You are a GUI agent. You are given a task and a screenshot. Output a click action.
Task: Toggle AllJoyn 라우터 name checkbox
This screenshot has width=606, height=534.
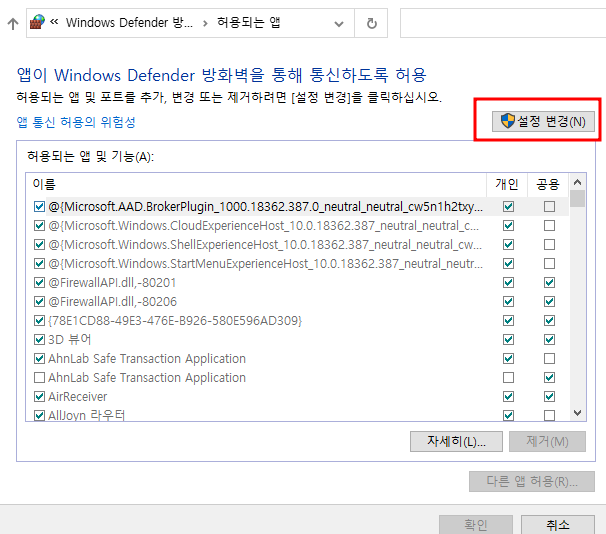[x=39, y=415]
